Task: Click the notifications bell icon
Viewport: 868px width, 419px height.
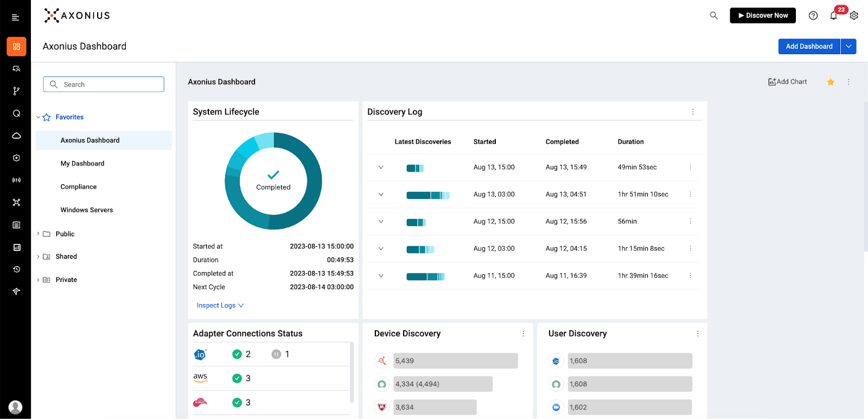Action: click(x=834, y=16)
